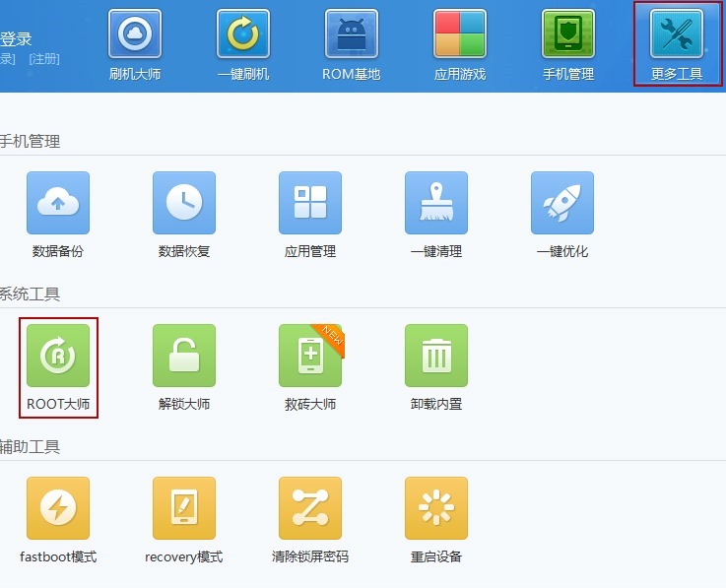Open 解锁大师 unlock icon
Image resolution: width=726 pixels, height=588 pixels.
[184, 356]
